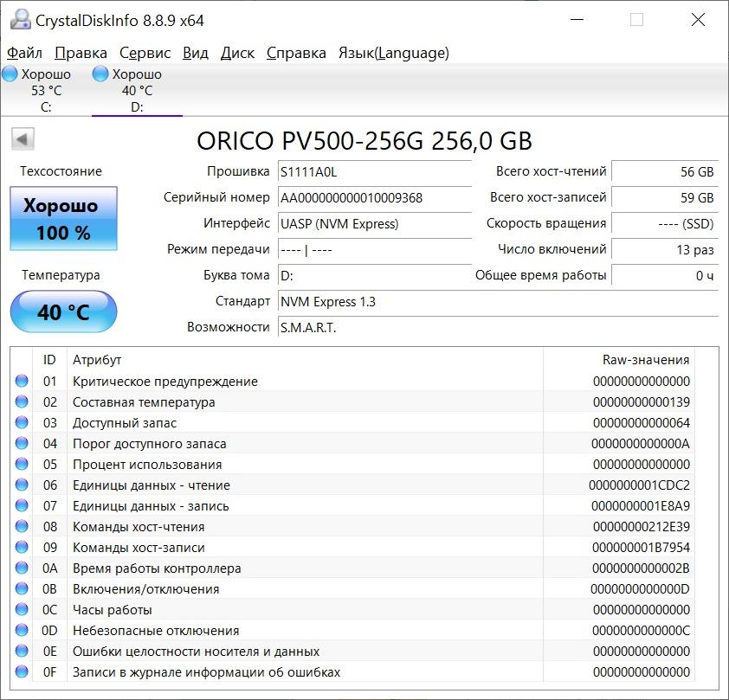
Task: Click the blue status orb for disk C:
Action: (x=10, y=74)
